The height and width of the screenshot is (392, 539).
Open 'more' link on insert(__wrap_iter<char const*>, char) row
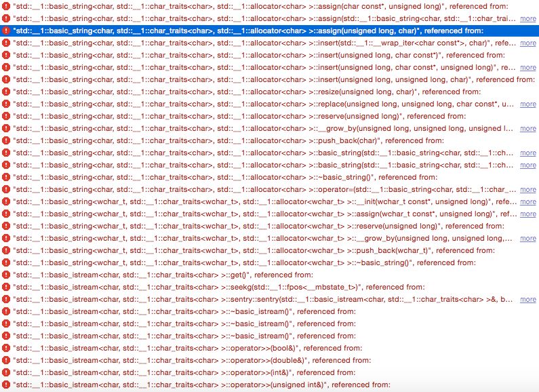[528, 43]
